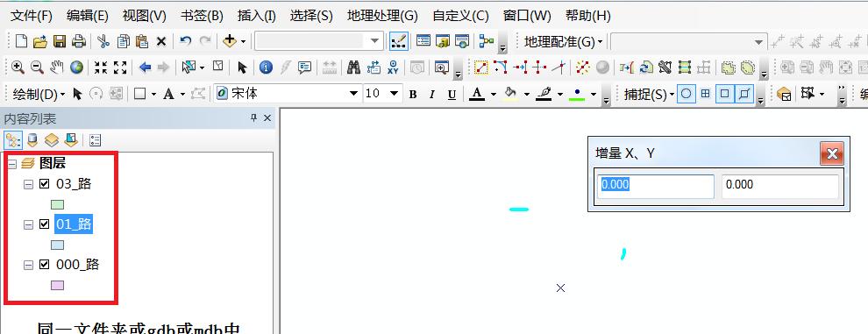The width and height of the screenshot is (868, 334).
Task: Open table of contents Options button
Action: click(96, 140)
